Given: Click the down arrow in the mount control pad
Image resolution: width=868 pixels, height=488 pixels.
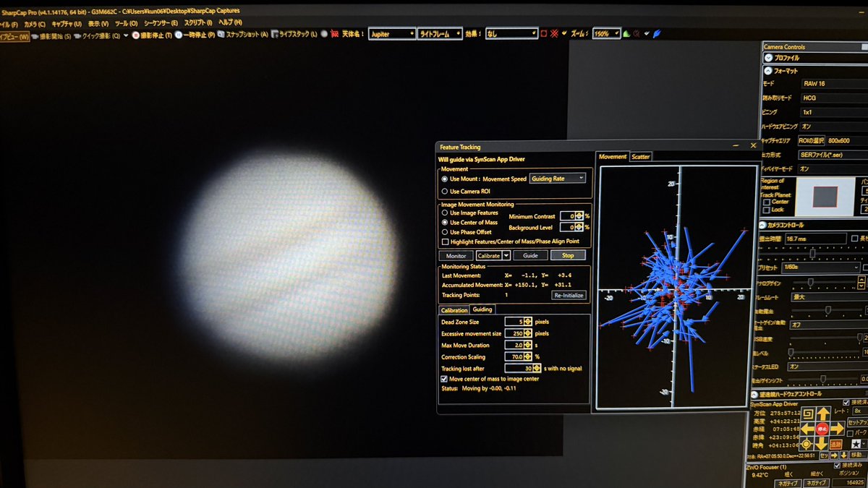Looking at the screenshot, I should click(x=821, y=444).
